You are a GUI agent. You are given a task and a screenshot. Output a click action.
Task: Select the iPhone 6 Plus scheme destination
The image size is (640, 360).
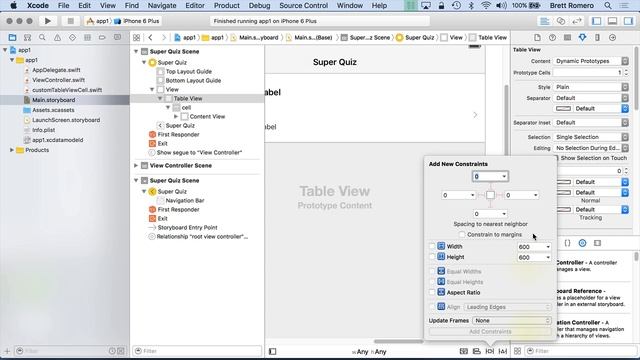137,21
